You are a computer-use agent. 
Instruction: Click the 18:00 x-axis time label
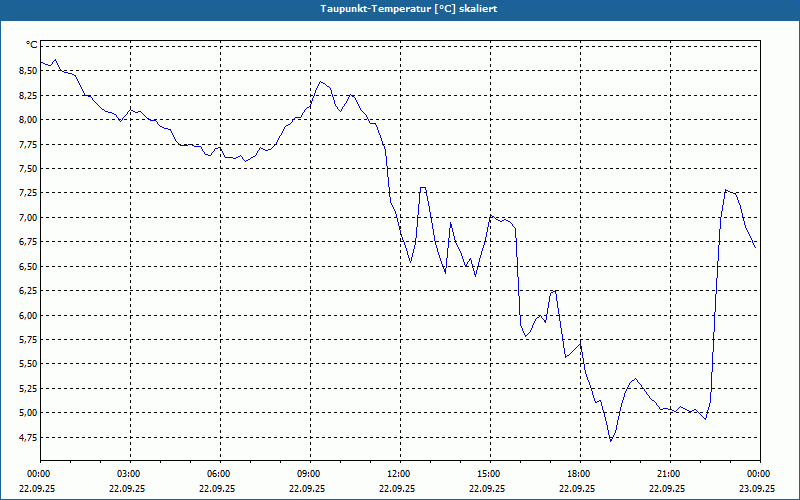[x=580, y=474]
